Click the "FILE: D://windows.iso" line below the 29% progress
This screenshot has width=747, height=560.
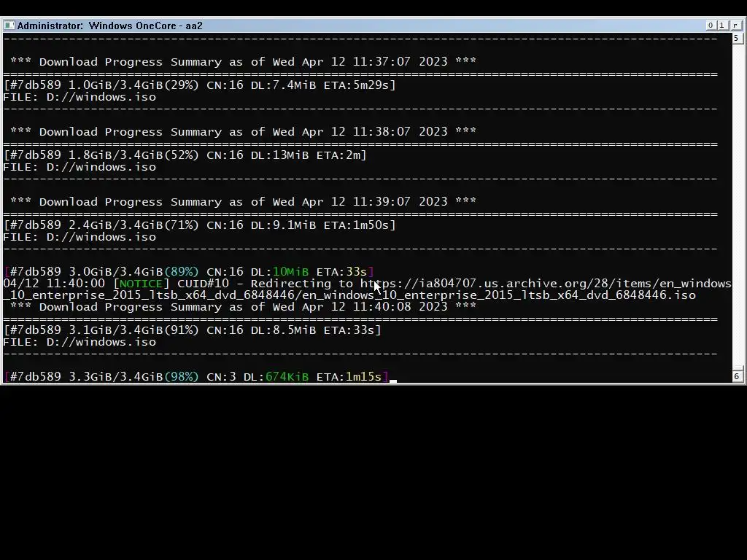point(80,97)
